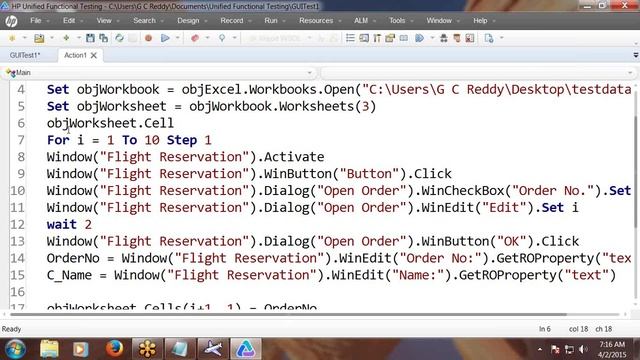640x360 pixels.
Task: Expand the Run play button dropdown arrow
Action: [178, 38]
